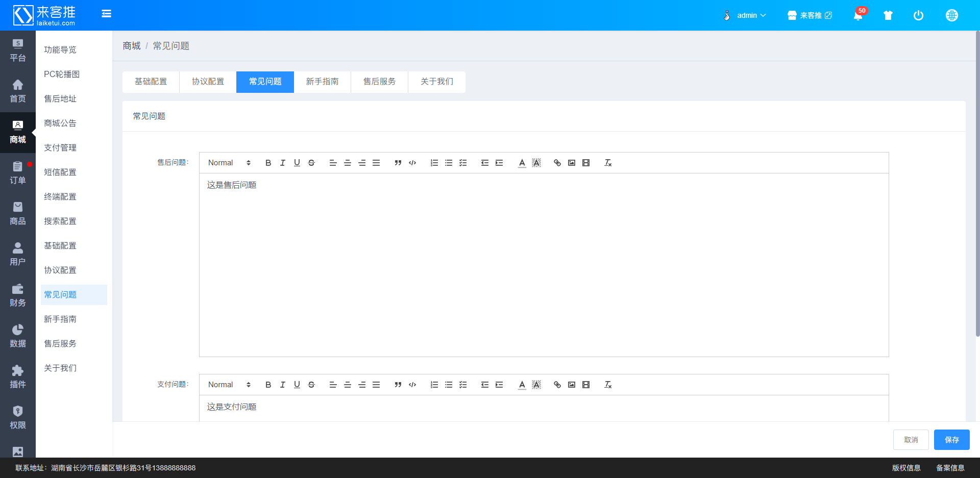Open 支付管理 in the submenu
Viewport: 980px width, 478px height.
point(60,147)
